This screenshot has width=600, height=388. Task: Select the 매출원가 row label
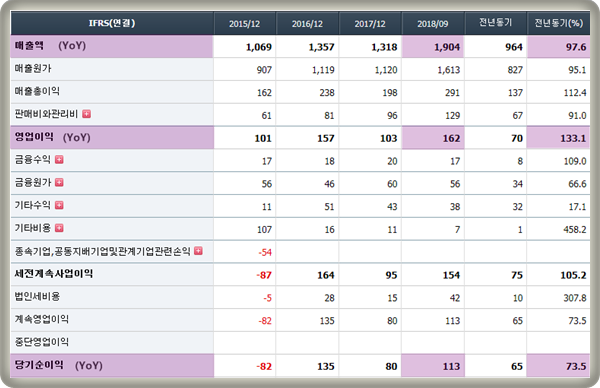(33, 68)
